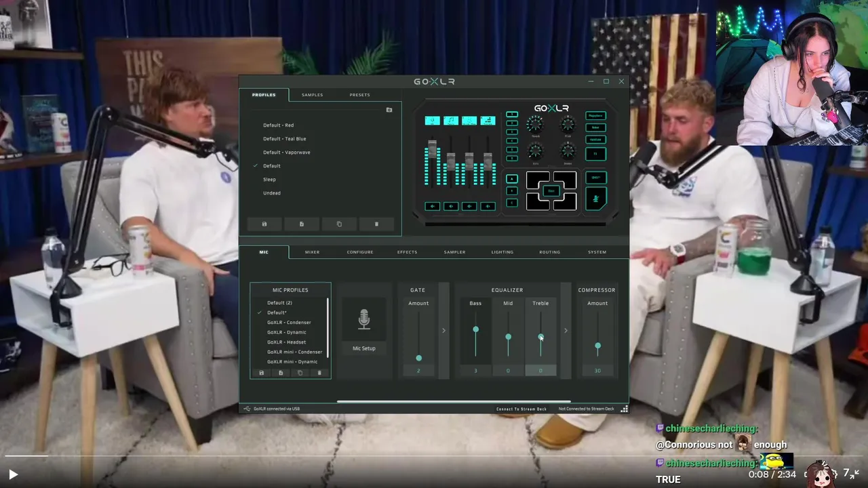Select the 'Undead' profile

[272, 193]
